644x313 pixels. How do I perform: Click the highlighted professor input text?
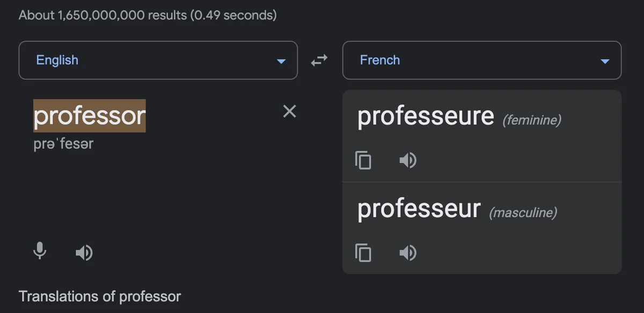[90, 115]
